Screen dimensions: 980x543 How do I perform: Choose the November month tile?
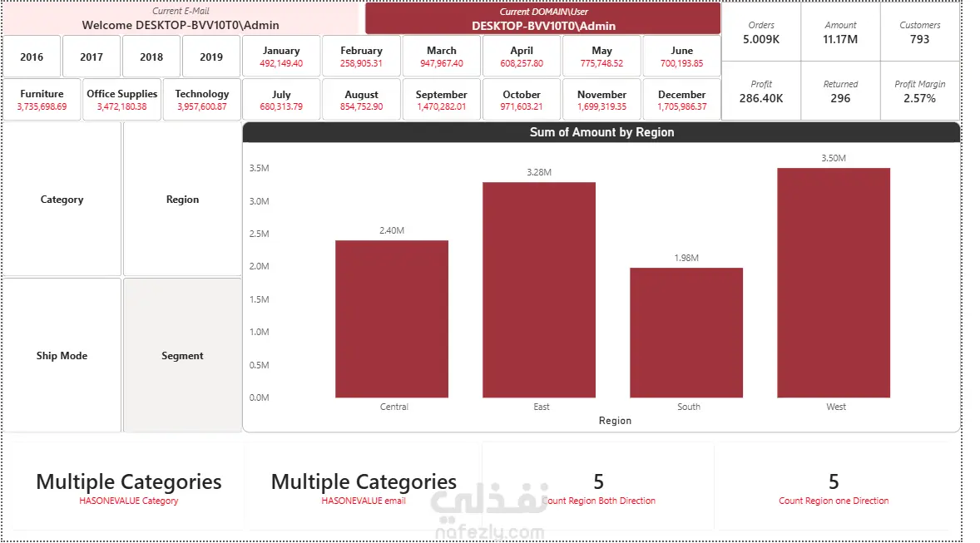(x=601, y=99)
